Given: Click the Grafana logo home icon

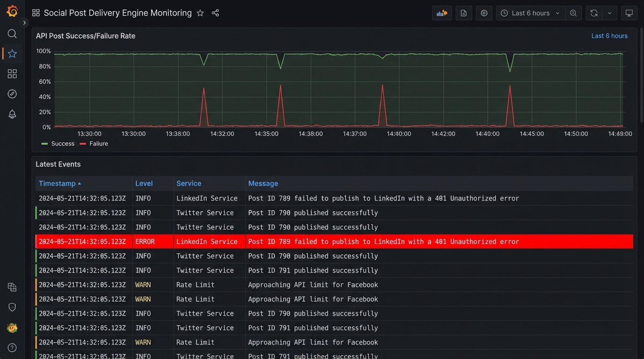Looking at the screenshot, I should tap(12, 11).
